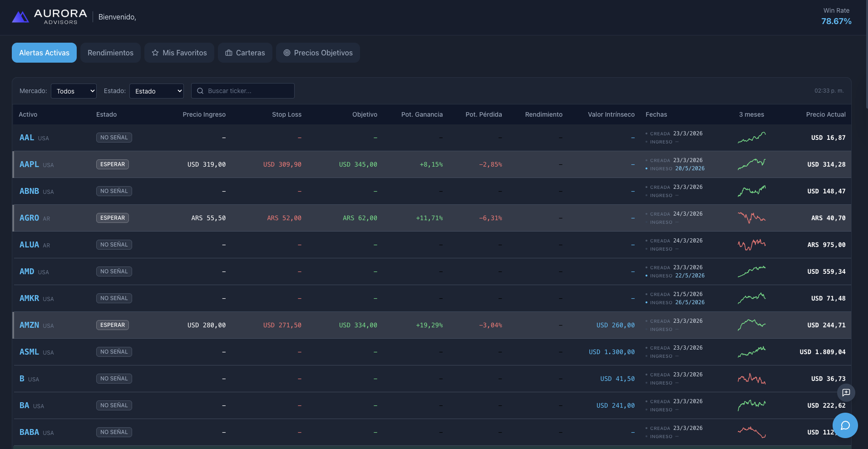
Task: Select AMD ingreso date 22/5/2026
Action: click(x=690, y=276)
